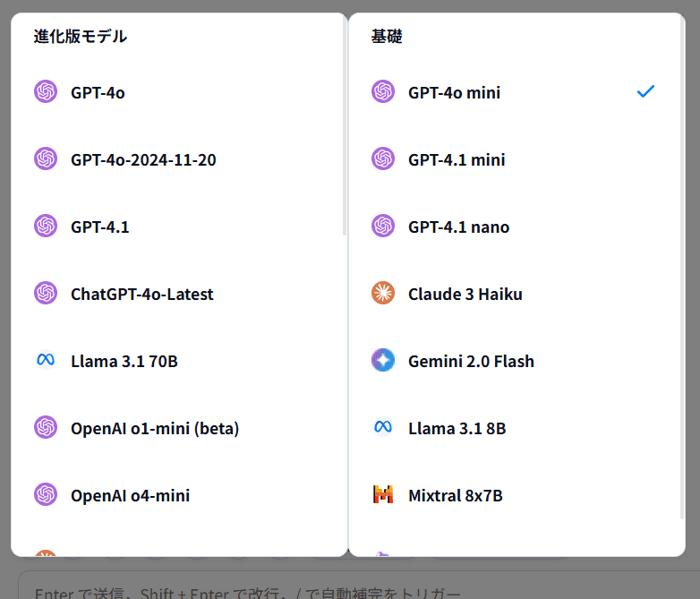Screen dimensions: 700x599
Task: Click the Mistral icon beside Mixtral 8x7B
Action: [x=383, y=494]
